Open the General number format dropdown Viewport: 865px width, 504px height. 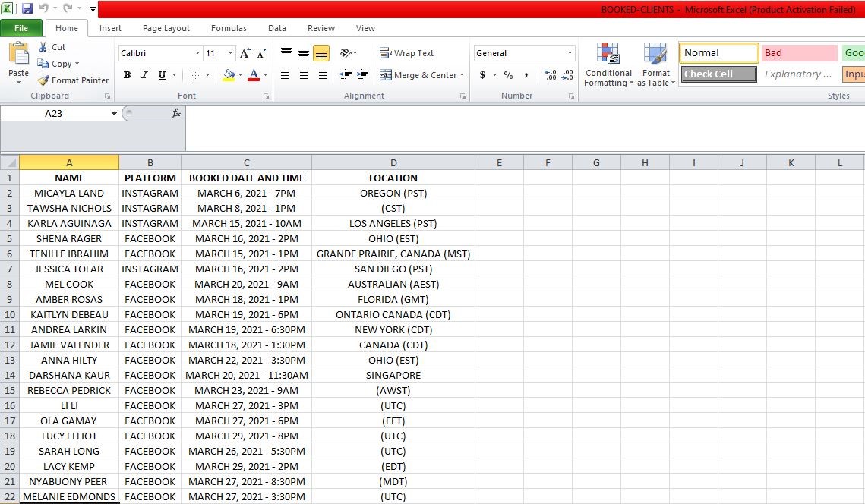[x=570, y=53]
